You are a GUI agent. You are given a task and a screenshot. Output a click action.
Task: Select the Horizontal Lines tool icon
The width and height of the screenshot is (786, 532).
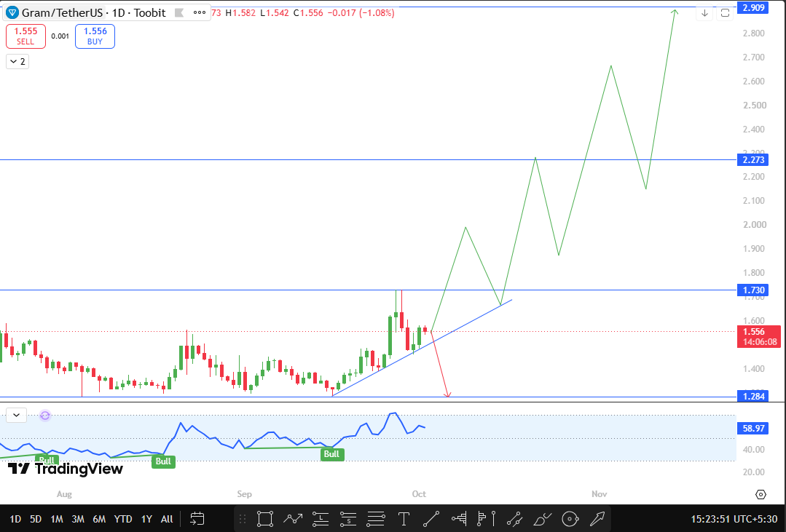pyautogui.click(x=376, y=519)
